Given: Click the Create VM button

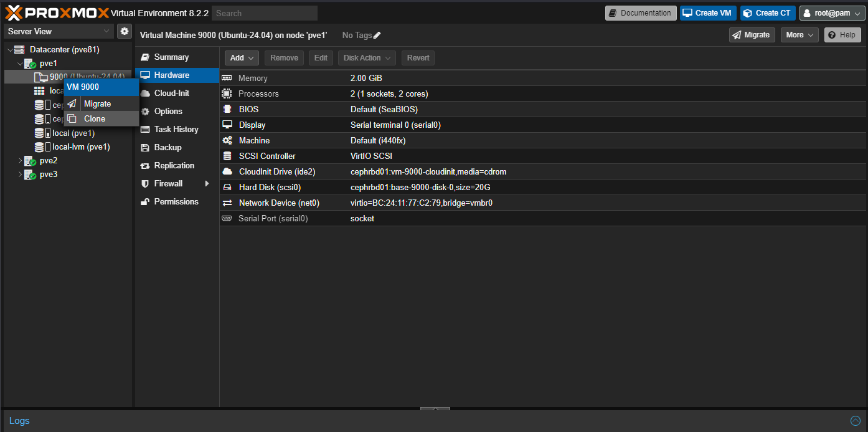Looking at the screenshot, I should 708,13.
